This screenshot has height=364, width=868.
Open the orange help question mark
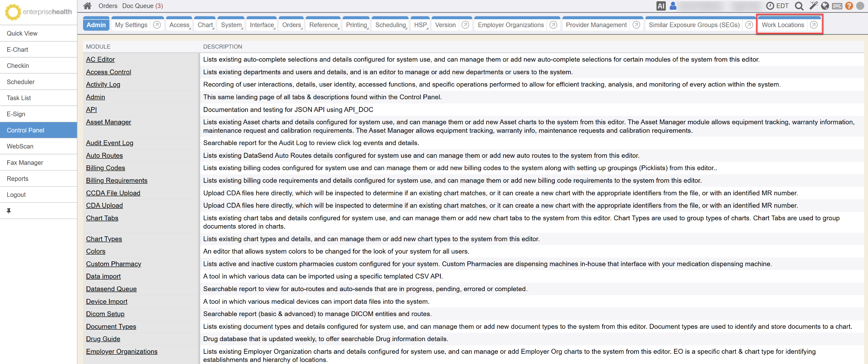click(x=849, y=6)
